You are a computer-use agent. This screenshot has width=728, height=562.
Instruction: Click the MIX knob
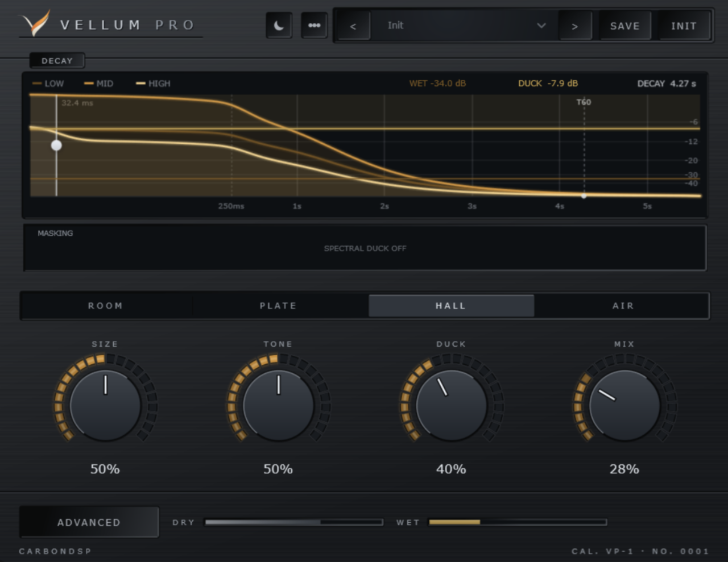[x=624, y=406]
